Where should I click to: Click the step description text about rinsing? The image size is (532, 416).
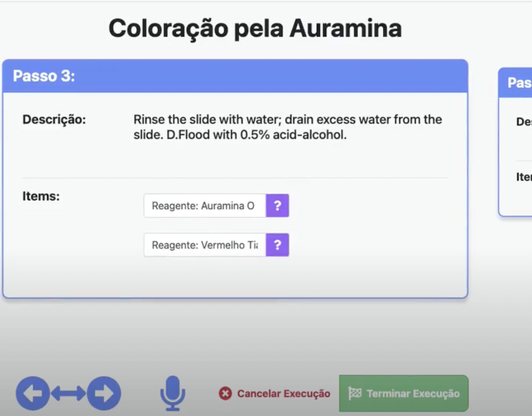[x=287, y=127]
